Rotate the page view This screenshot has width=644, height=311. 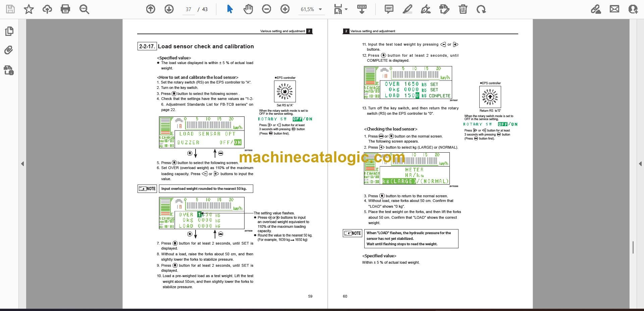pyautogui.click(x=481, y=9)
